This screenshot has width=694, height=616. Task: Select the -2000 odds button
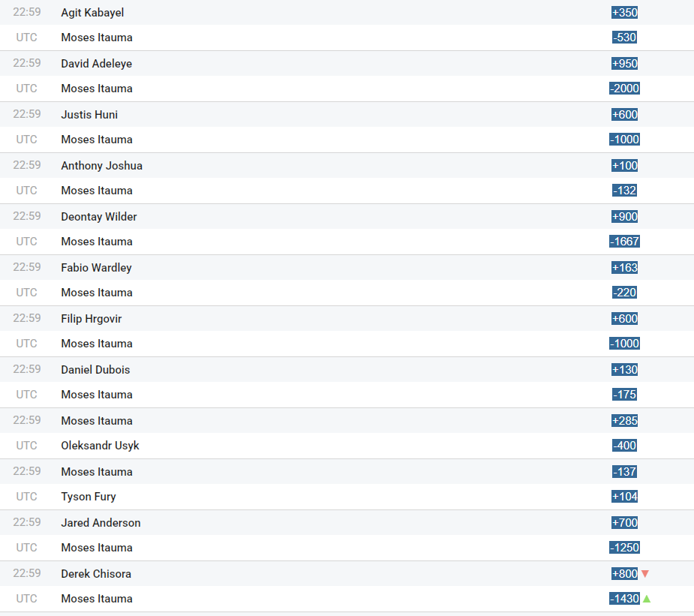tap(624, 89)
